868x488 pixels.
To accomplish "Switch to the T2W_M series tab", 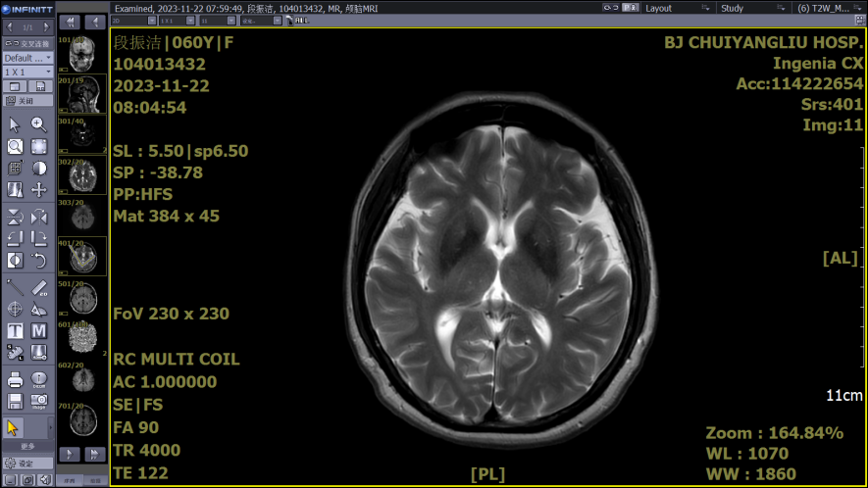I will tap(822, 8).
